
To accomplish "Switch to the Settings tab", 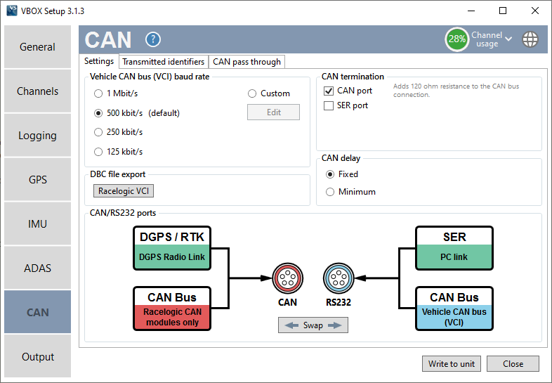I will pyautogui.click(x=99, y=61).
